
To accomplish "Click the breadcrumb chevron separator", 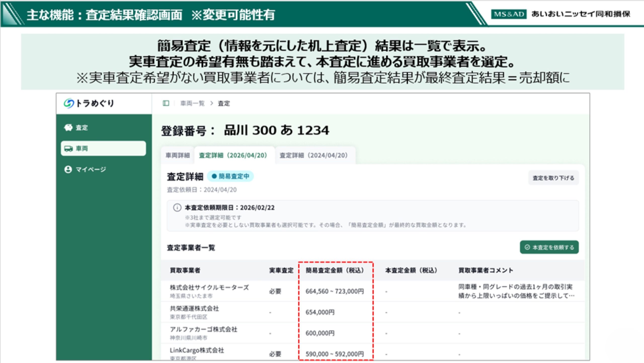I will coord(212,103).
